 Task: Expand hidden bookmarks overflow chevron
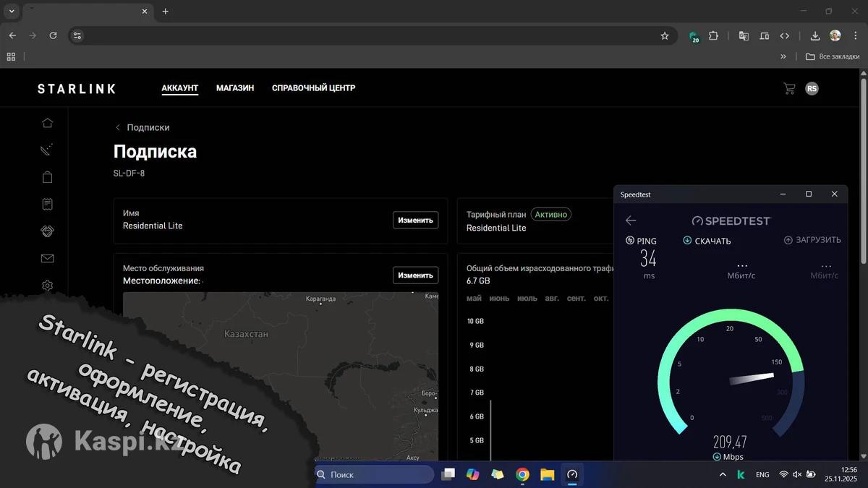coord(783,56)
